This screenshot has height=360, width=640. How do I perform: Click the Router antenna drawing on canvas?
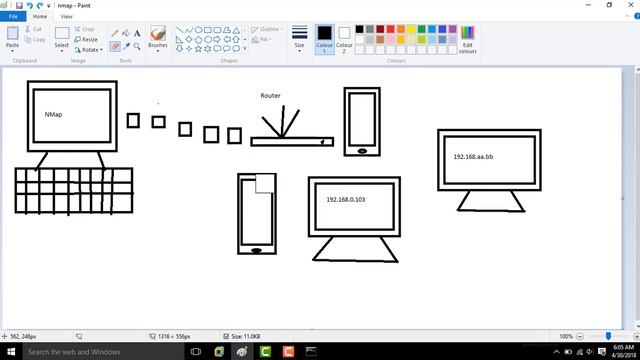281,122
